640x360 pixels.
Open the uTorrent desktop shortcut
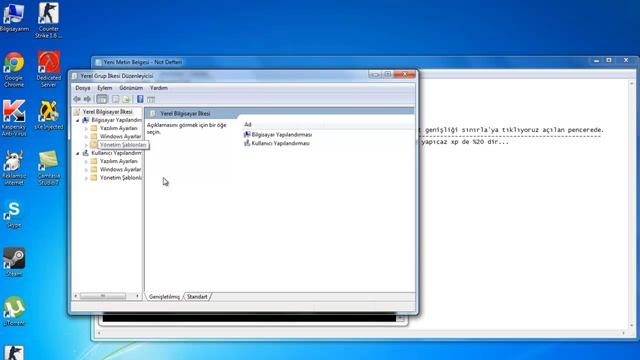[x=14, y=311]
